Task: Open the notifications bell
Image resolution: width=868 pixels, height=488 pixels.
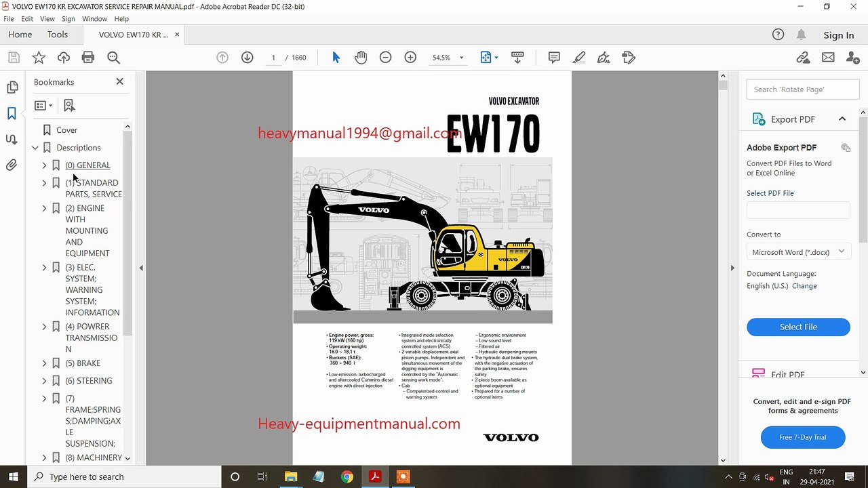Action: [x=801, y=35]
